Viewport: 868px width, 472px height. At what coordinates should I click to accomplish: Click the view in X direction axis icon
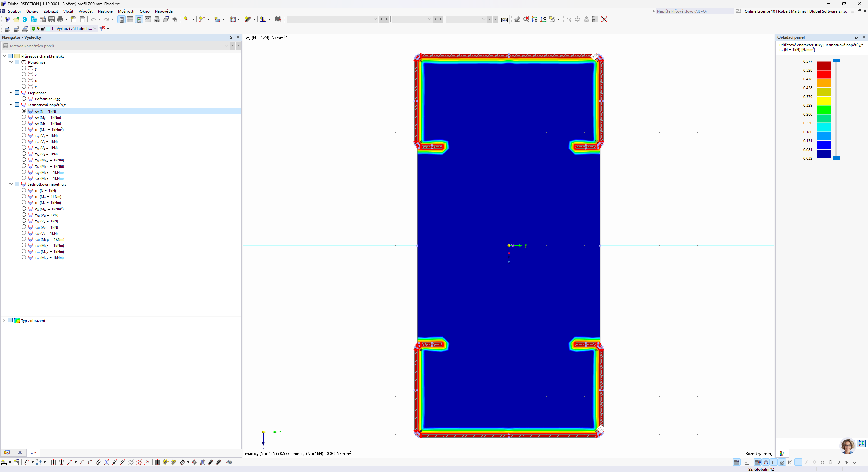(534, 19)
